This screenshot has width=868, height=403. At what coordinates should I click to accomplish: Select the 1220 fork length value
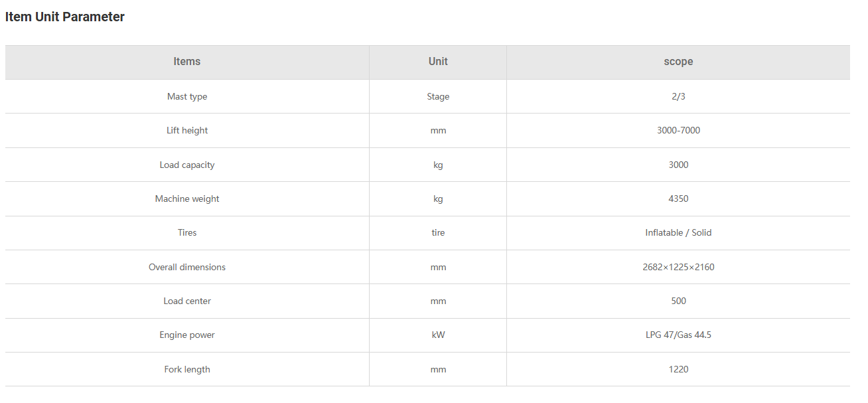point(678,369)
